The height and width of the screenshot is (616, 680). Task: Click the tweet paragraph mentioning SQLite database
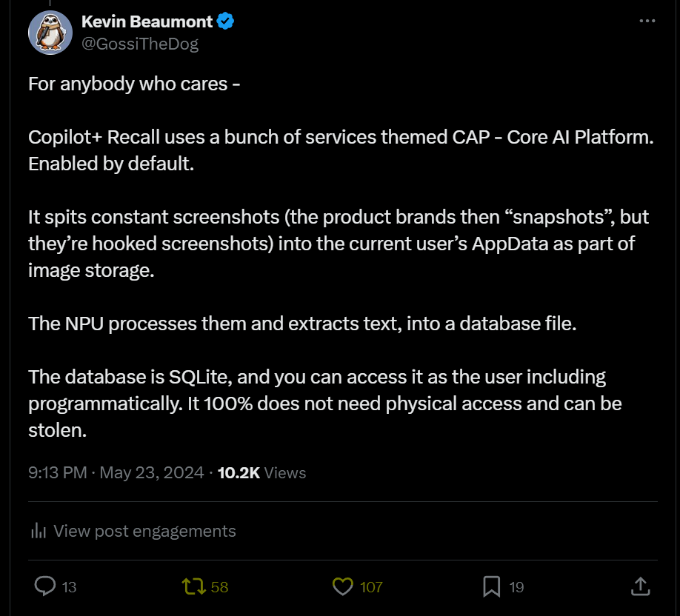[x=325, y=404]
